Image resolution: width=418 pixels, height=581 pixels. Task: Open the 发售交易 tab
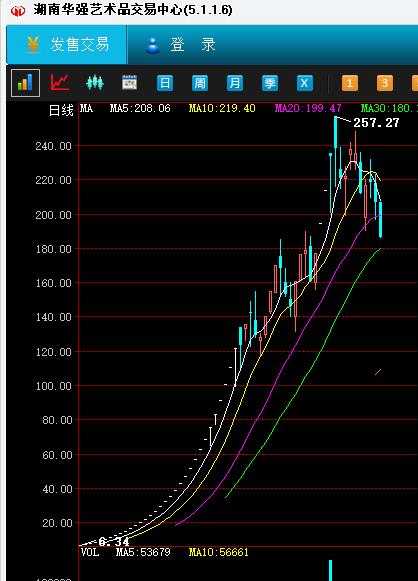pos(67,45)
